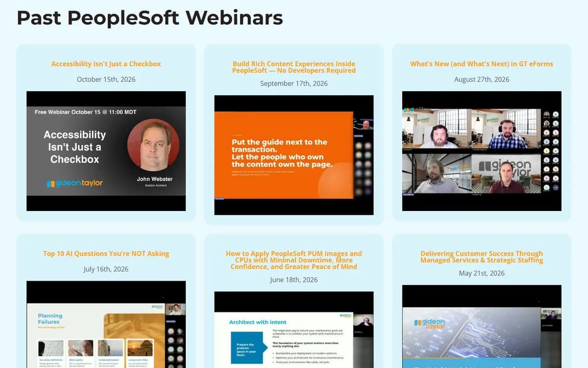Click the August 27th, 2026 date
Image resolution: width=588 pixels, height=368 pixels.
pyautogui.click(x=482, y=79)
